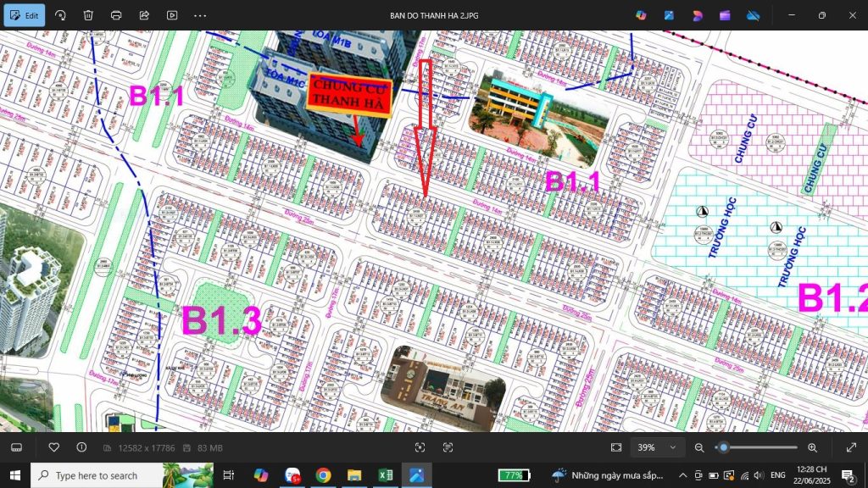This screenshot has height=488, width=868.
Task: Open the Microsoft 365 Copilot icon in title bar
Action: coord(641,15)
